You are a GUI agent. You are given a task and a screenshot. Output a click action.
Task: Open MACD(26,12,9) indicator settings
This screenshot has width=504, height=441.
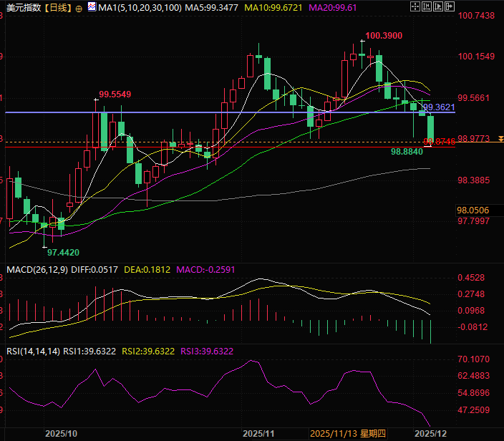(x=36, y=270)
